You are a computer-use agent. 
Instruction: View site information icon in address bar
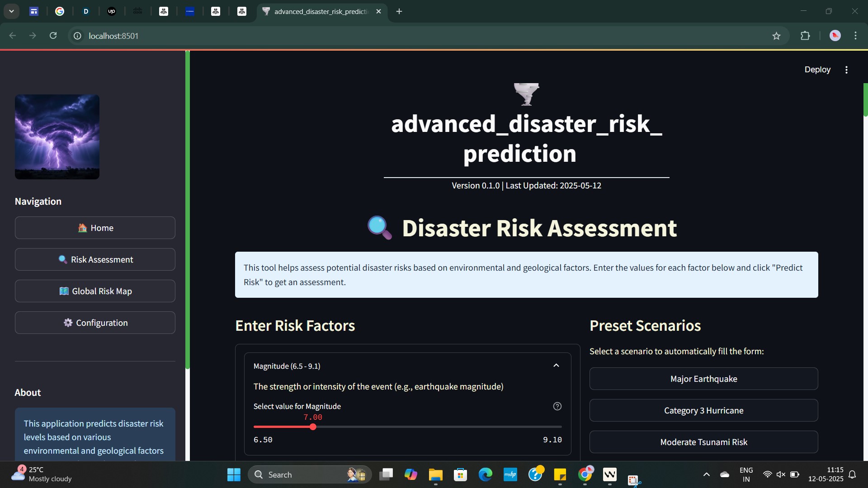pyautogui.click(x=77, y=36)
